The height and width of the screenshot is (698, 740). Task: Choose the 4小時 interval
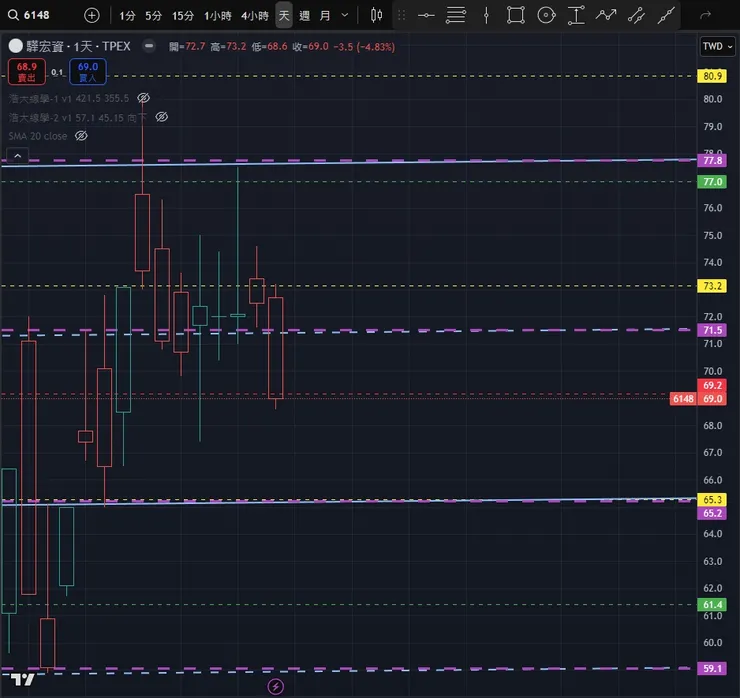(255, 16)
